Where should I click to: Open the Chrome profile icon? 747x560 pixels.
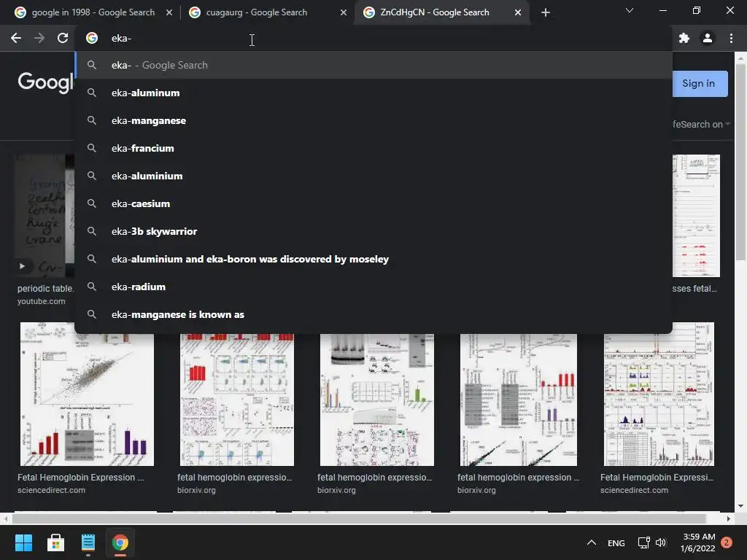pos(708,38)
